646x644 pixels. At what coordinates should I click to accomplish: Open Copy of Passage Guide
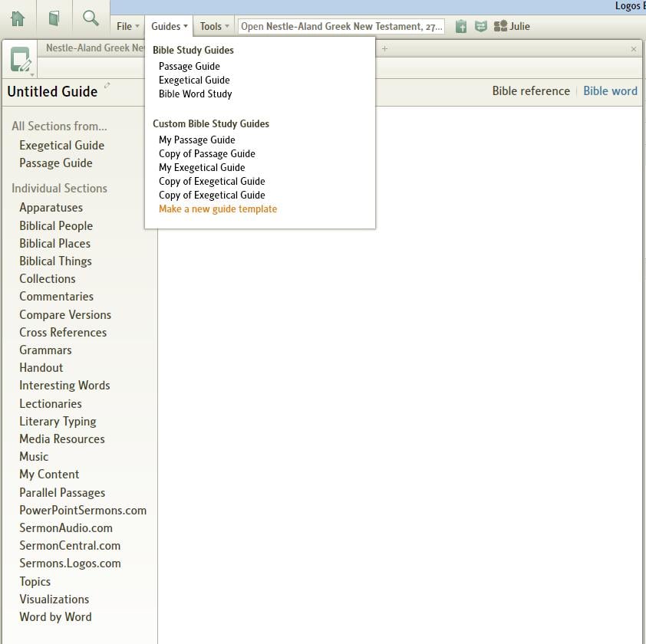pyautogui.click(x=207, y=153)
